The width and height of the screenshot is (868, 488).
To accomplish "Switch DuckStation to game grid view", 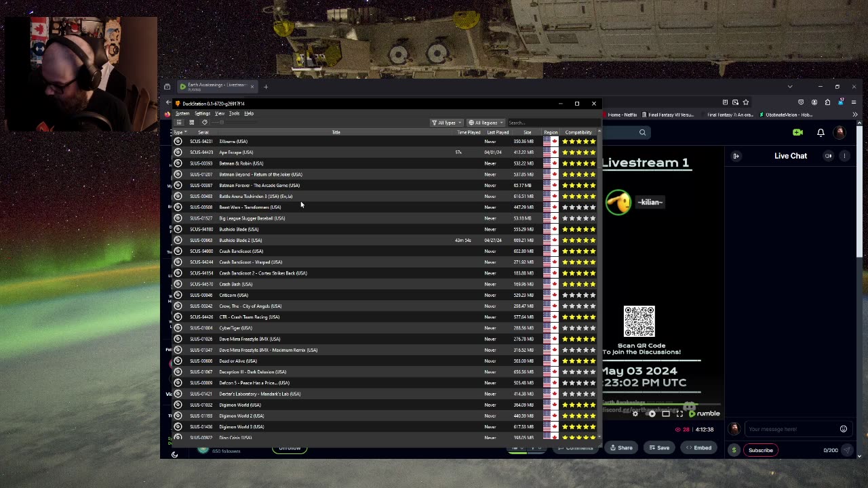I will pos(192,123).
